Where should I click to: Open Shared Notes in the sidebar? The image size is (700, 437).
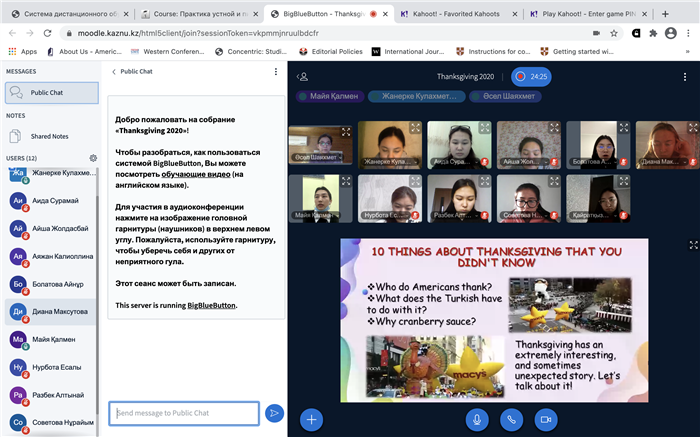pyautogui.click(x=50, y=136)
